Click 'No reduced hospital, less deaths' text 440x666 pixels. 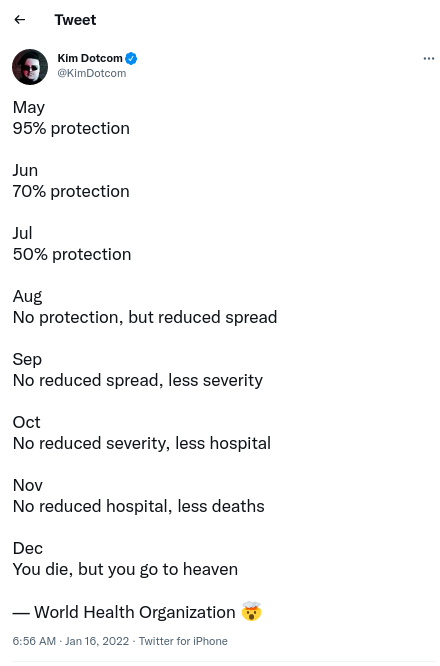pos(138,506)
